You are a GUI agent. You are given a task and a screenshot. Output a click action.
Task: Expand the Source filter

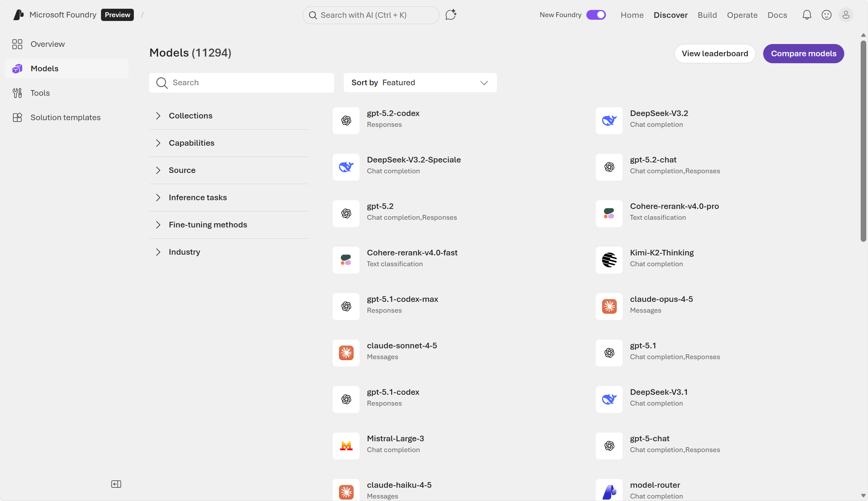point(229,170)
